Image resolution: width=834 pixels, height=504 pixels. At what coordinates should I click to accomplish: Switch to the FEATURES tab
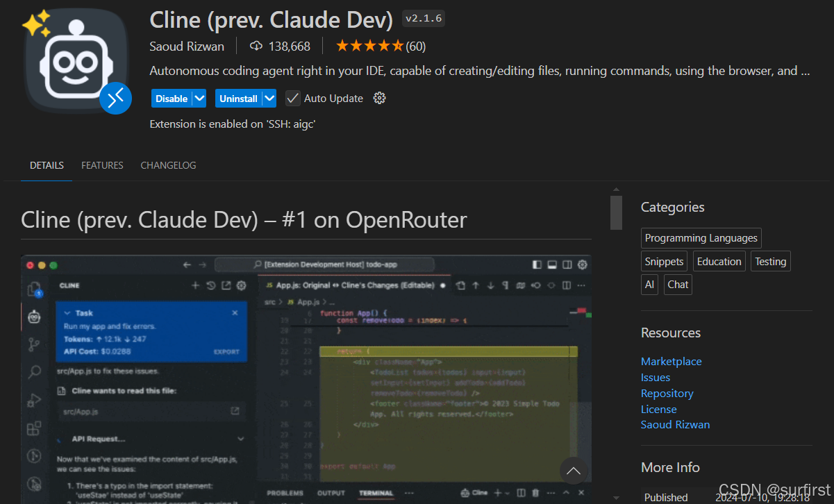[102, 165]
